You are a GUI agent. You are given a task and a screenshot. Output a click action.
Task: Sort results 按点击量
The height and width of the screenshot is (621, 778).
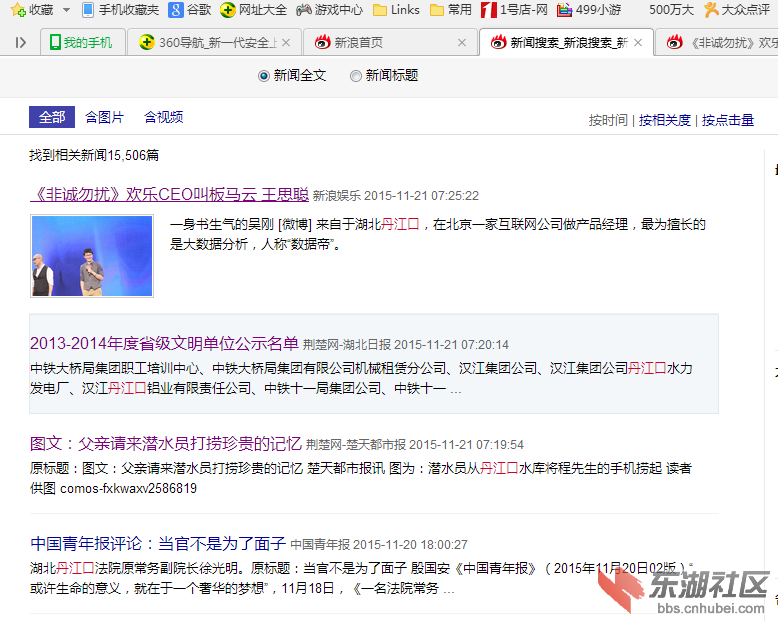(x=728, y=120)
